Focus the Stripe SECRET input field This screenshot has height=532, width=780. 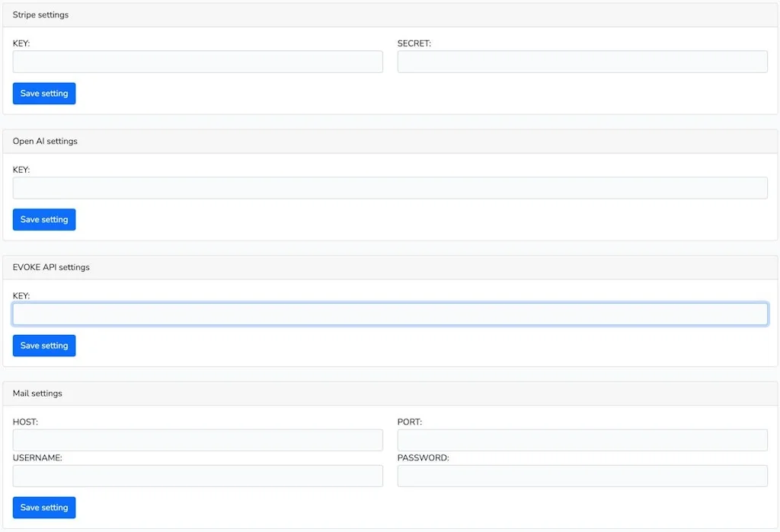582,62
